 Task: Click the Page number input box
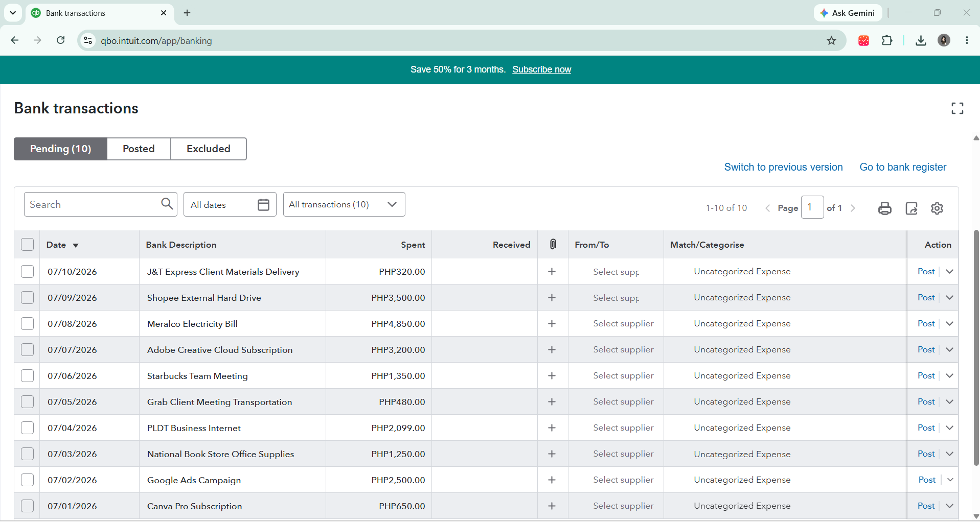[812, 207]
